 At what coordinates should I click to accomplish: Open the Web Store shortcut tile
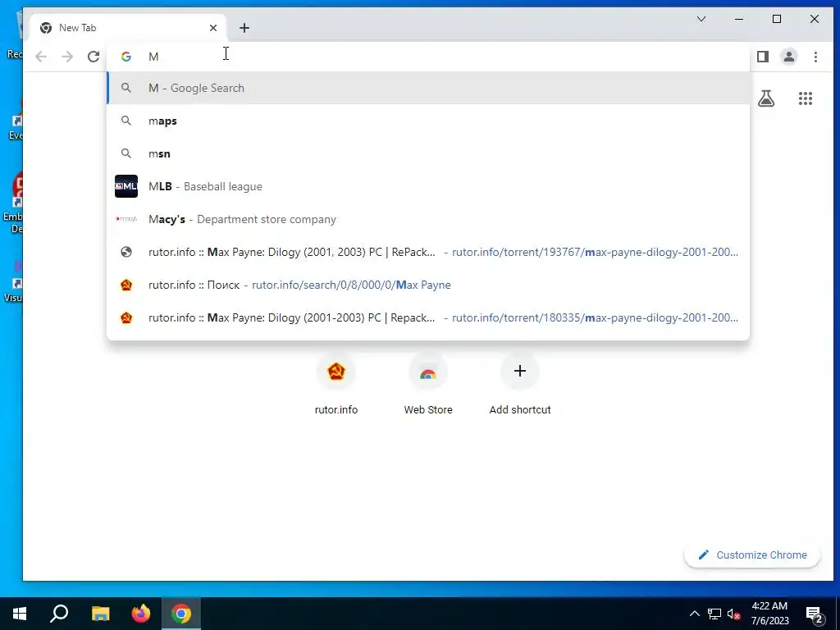pos(428,385)
